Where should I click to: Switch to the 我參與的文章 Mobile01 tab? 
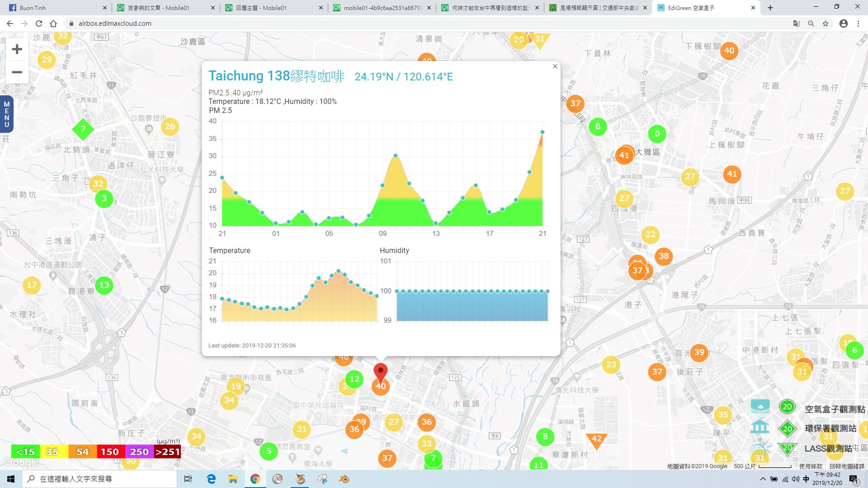pyautogui.click(x=165, y=8)
